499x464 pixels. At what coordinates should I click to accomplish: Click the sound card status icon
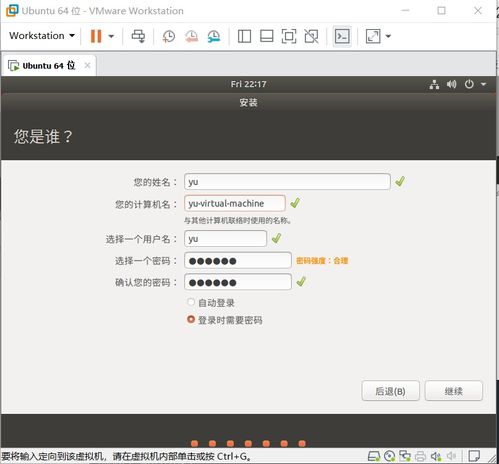436,456
